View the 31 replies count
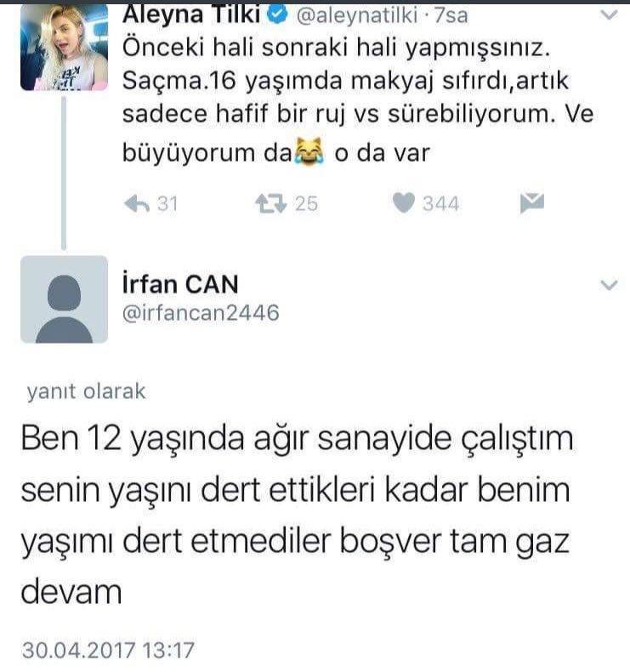 [167, 203]
